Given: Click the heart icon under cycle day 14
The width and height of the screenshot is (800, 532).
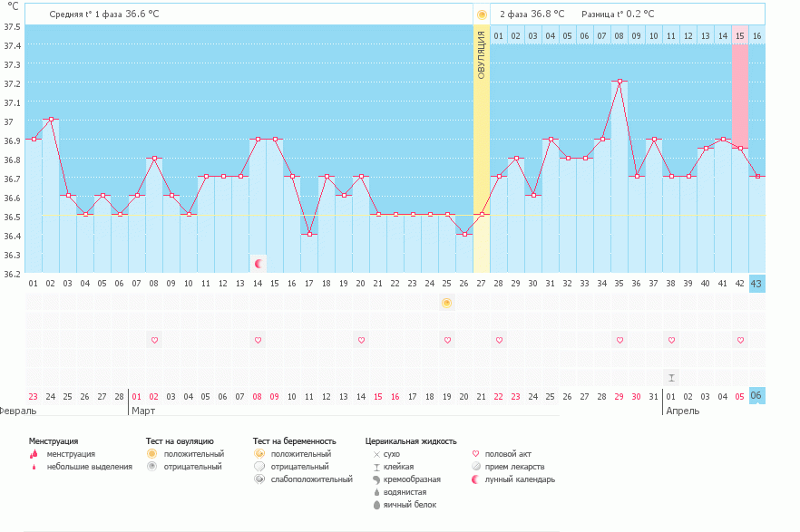Looking at the screenshot, I should click(x=258, y=340).
